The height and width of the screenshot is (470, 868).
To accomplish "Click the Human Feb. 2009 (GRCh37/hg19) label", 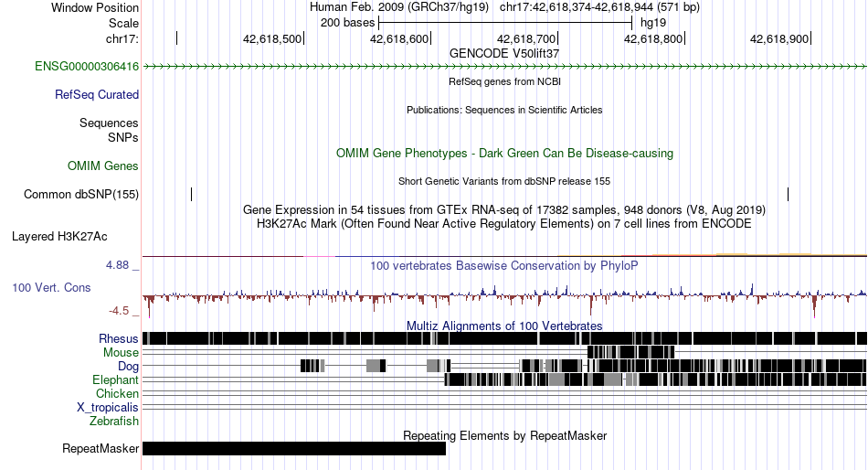I will point(399,7).
